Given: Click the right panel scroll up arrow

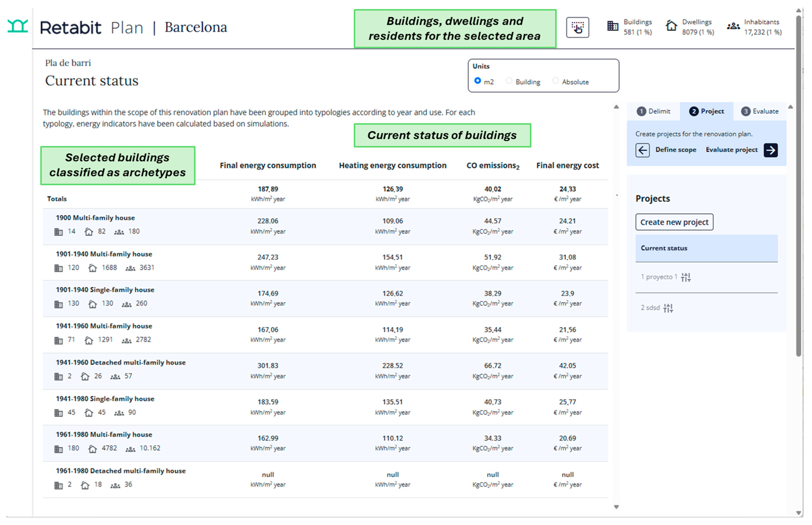Looking at the screenshot, I should point(791,107).
